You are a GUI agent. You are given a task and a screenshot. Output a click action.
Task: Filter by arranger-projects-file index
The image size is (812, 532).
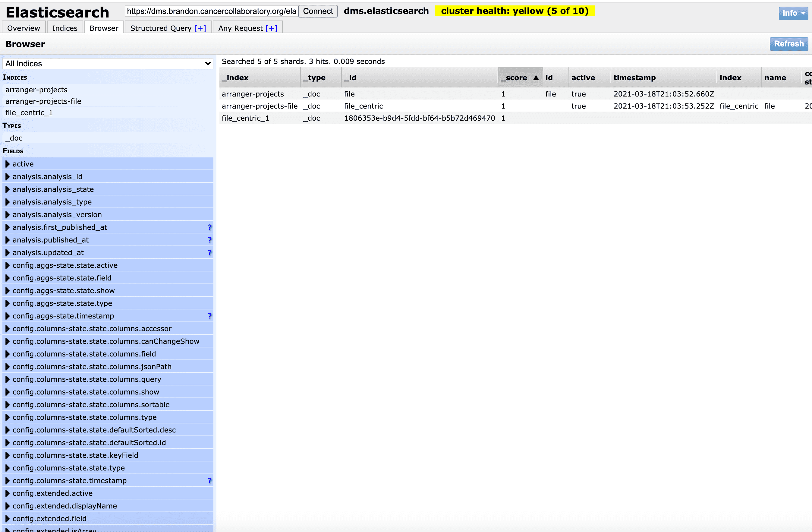click(x=108, y=101)
